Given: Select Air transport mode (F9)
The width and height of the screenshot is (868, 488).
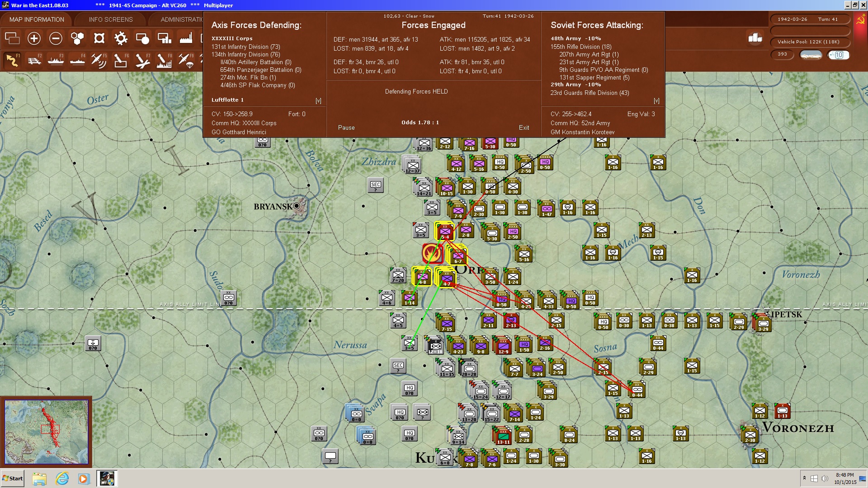Looking at the screenshot, I should 186,61.
